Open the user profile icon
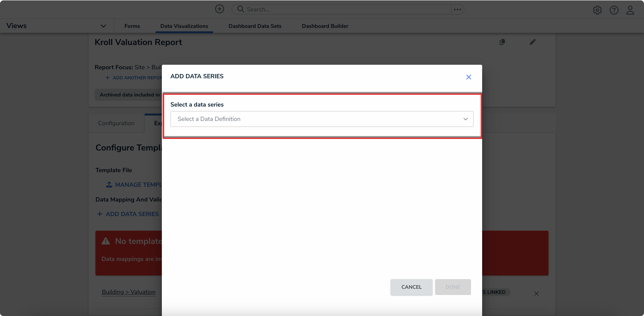Screen dimensions: 644x316 pyautogui.click(x=630, y=10)
